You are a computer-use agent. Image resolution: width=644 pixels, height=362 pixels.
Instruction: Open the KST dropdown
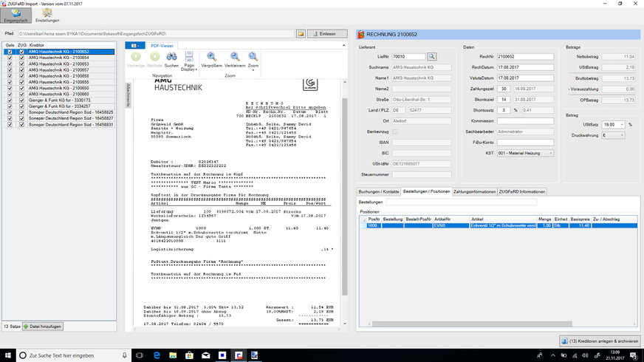pyautogui.click(x=524, y=152)
